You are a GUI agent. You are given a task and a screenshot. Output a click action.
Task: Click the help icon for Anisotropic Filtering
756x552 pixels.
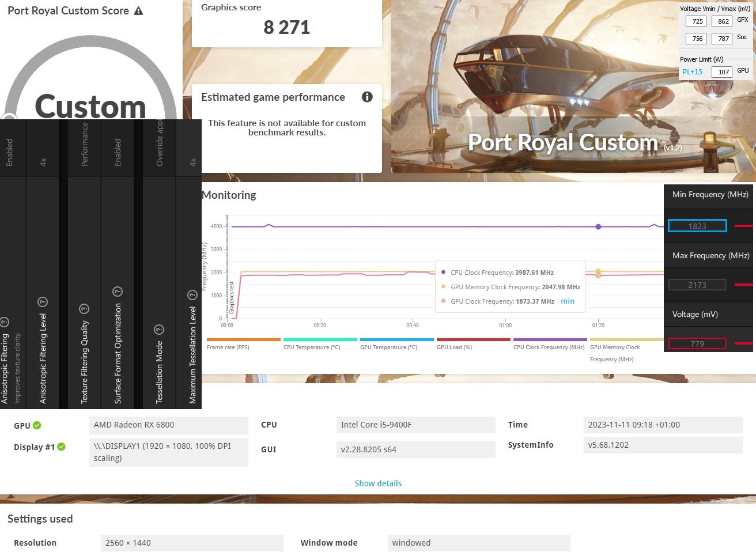click(x=5, y=322)
